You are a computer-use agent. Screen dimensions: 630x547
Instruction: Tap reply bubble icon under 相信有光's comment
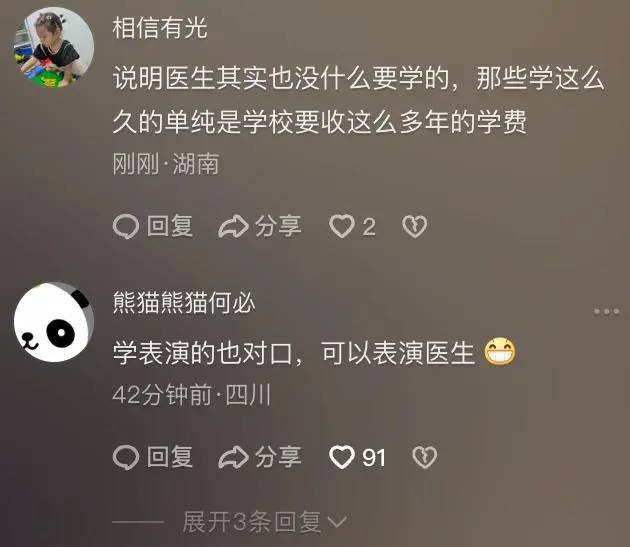click(126, 227)
